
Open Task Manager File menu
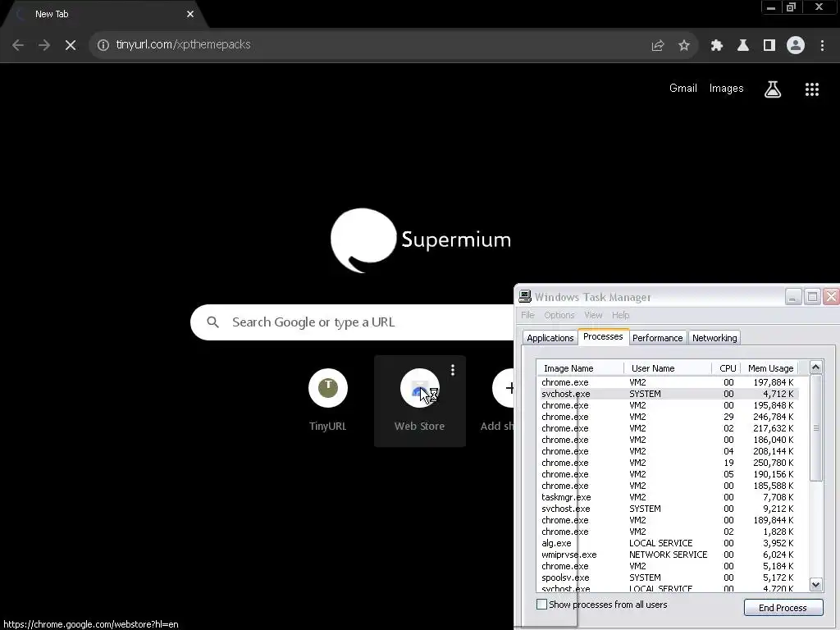[527, 315]
